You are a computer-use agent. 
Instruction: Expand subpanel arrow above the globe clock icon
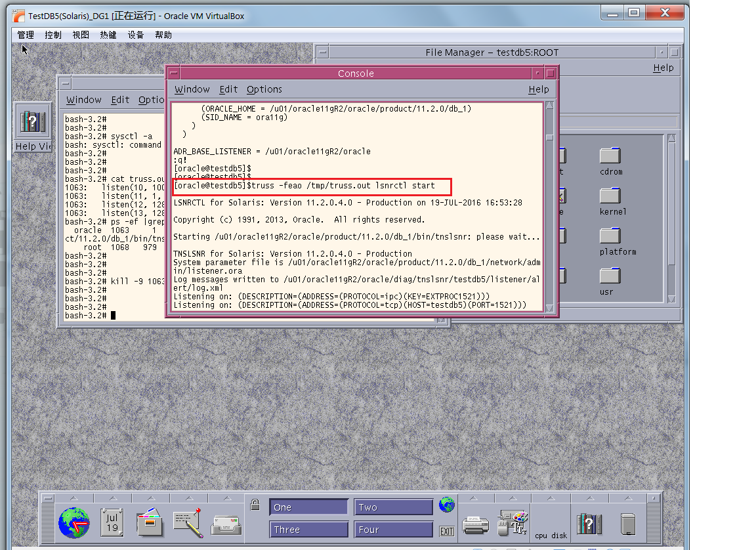click(x=73, y=498)
